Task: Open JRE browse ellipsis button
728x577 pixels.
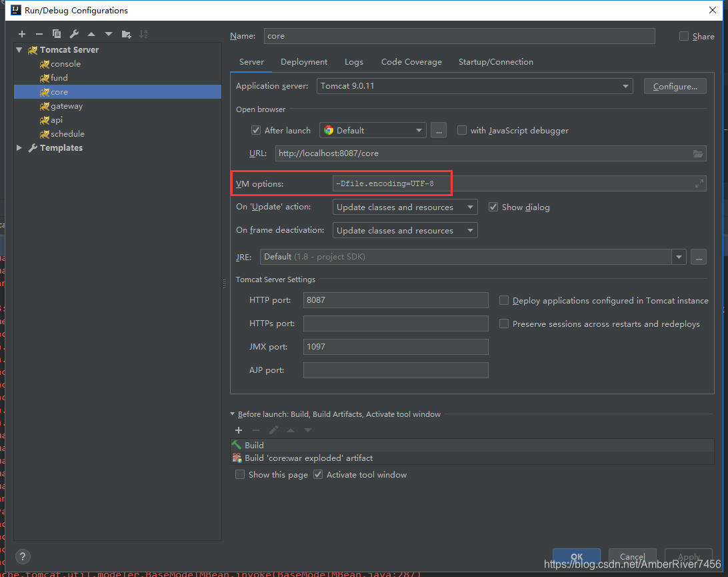Action: 699,257
